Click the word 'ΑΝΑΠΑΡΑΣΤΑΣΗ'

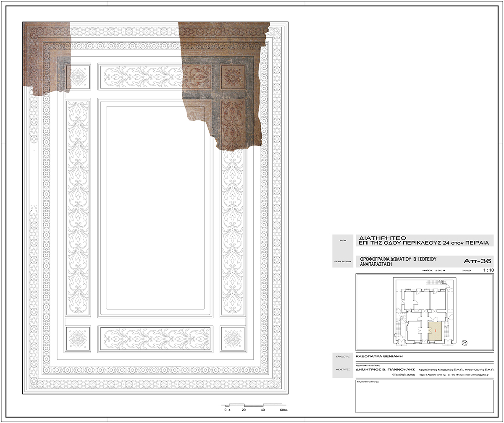376,265
